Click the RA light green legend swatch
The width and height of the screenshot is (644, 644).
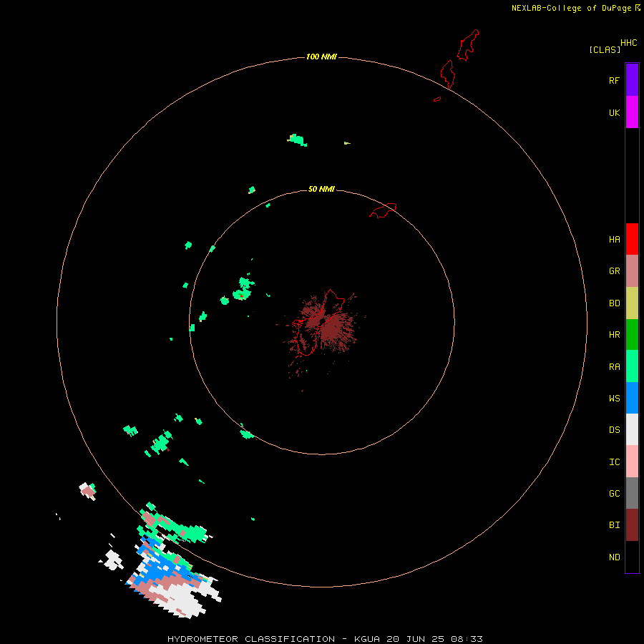point(632,366)
